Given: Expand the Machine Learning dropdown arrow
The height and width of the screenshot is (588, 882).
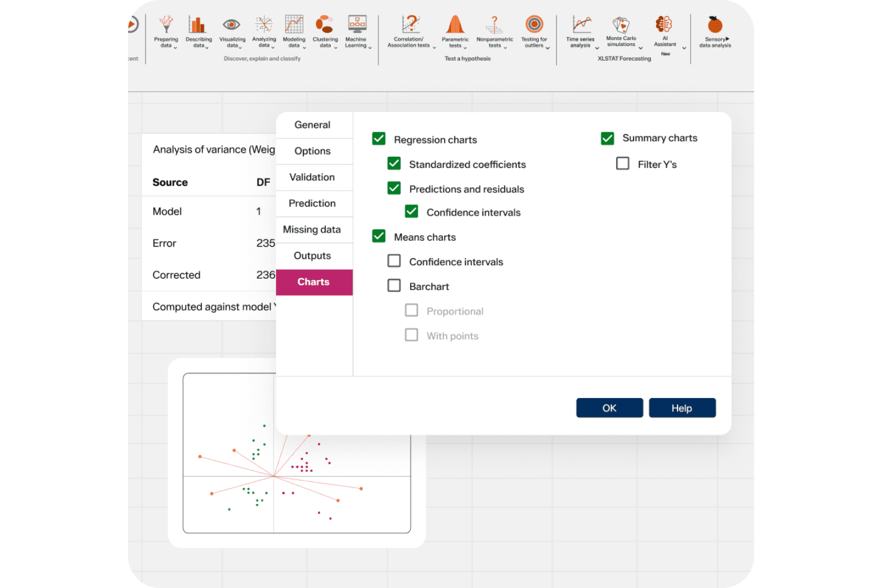Looking at the screenshot, I should tap(370, 48).
